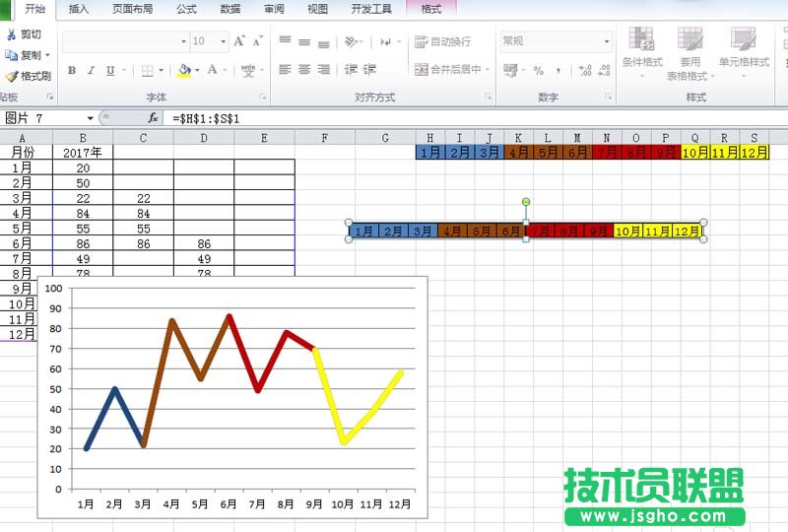Apply the Font Color letter A

pos(213,70)
